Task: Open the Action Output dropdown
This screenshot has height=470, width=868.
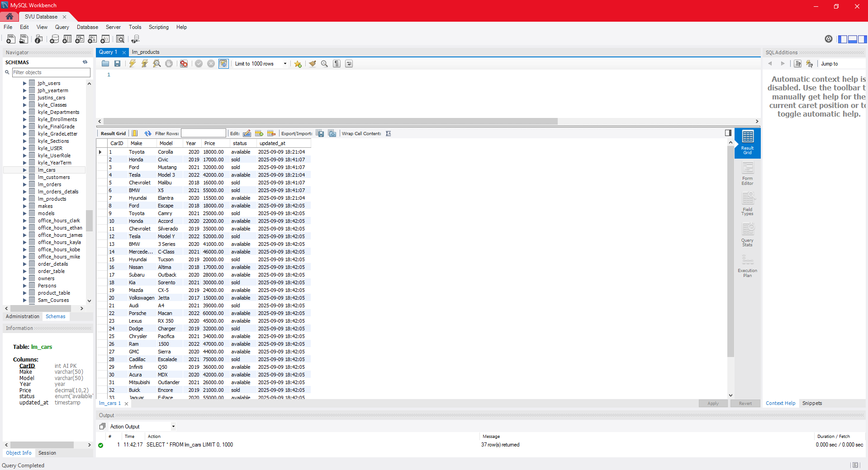Action: (x=173, y=426)
